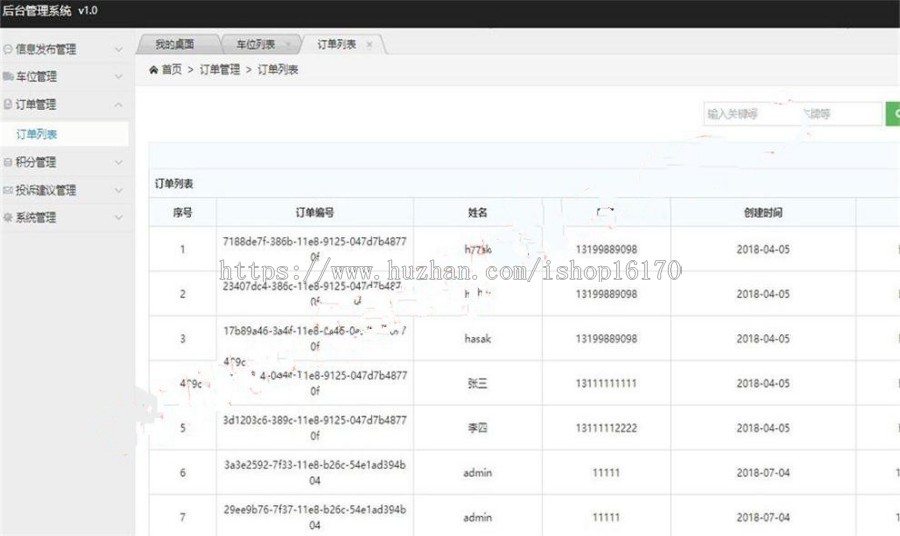Expand 投诉建议管理 menu chevron
Image resolution: width=900 pixels, height=536 pixels.
[x=118, y=190]
